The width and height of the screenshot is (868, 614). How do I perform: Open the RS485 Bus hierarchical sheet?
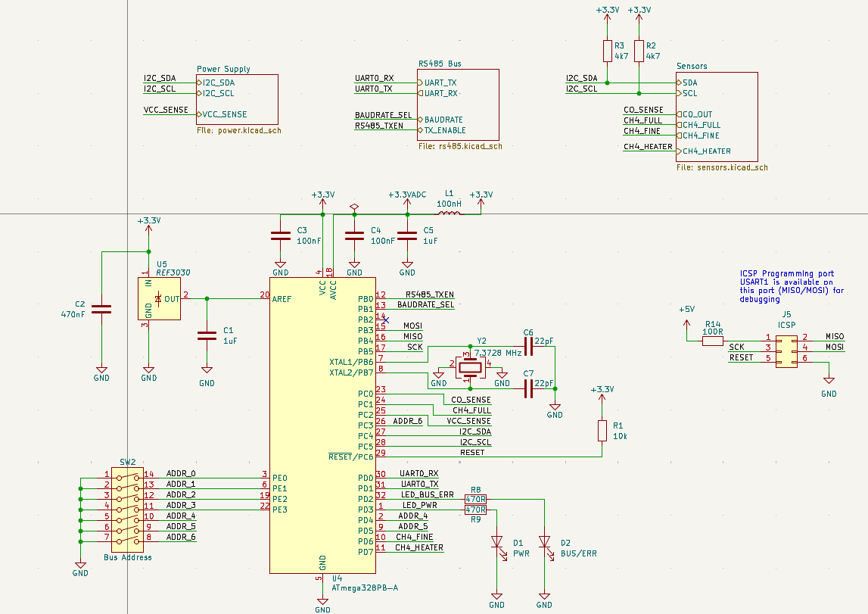(458, 105)
